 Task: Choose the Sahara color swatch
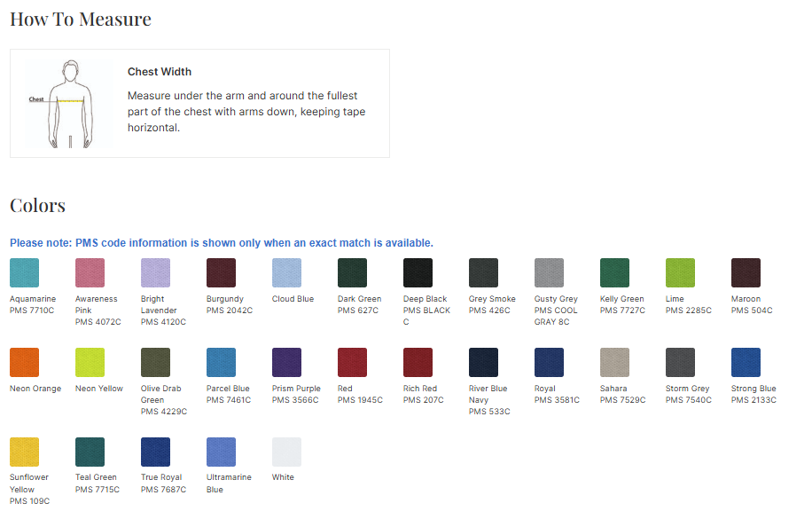[x=614, y=363]
